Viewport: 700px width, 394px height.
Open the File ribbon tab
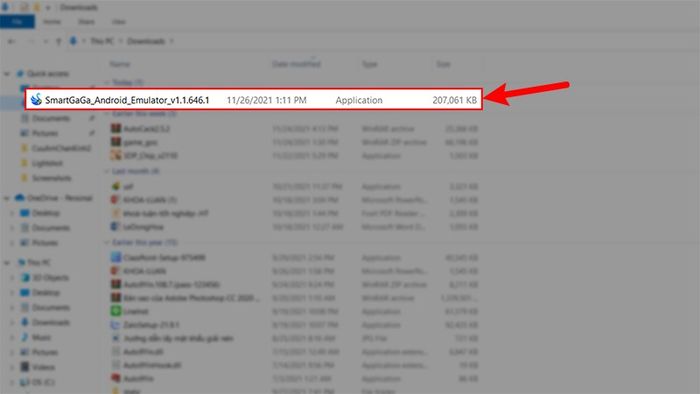click(x=17, y=21)
